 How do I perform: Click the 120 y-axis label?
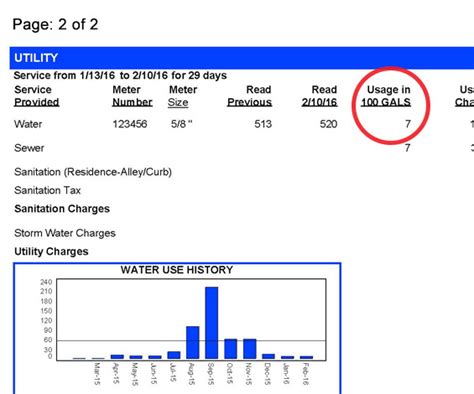(x=46, y=321)
